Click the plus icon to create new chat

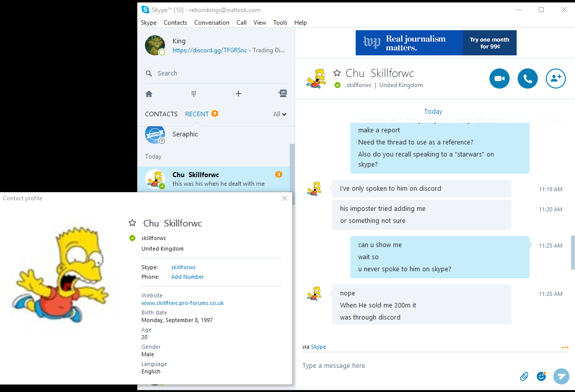coord(238,94)
